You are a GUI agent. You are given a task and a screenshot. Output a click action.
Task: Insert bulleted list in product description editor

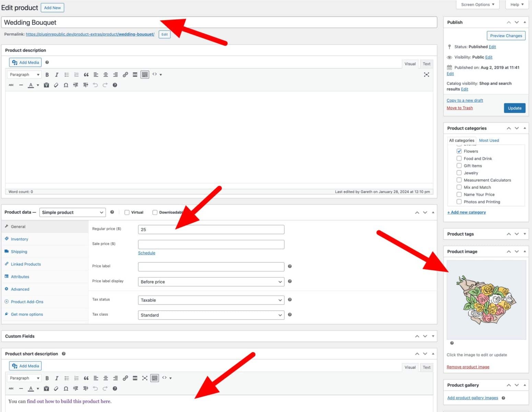[67, 75]
